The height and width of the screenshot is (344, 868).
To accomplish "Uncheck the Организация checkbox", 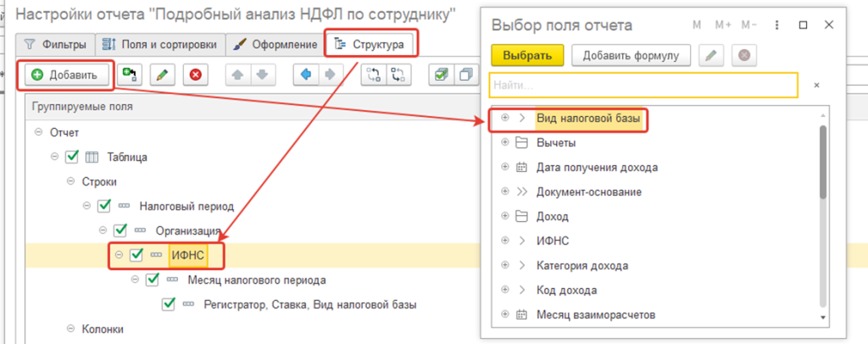I will click(120, 230).
